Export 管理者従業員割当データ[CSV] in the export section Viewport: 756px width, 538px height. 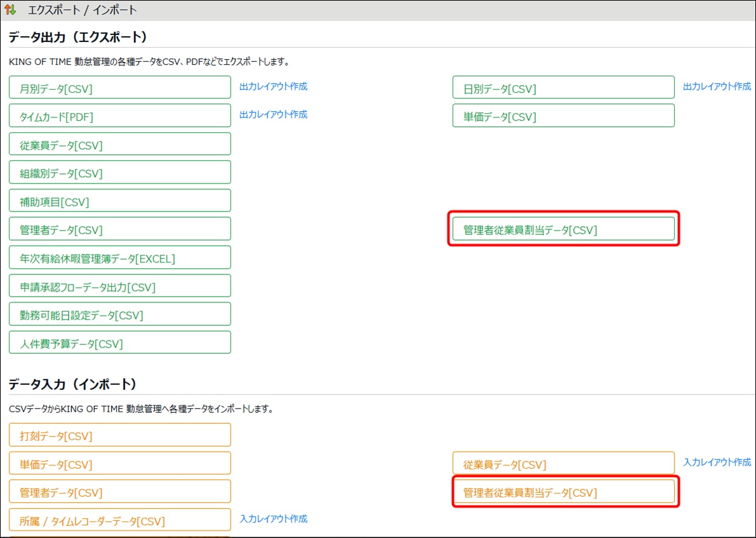563,229
